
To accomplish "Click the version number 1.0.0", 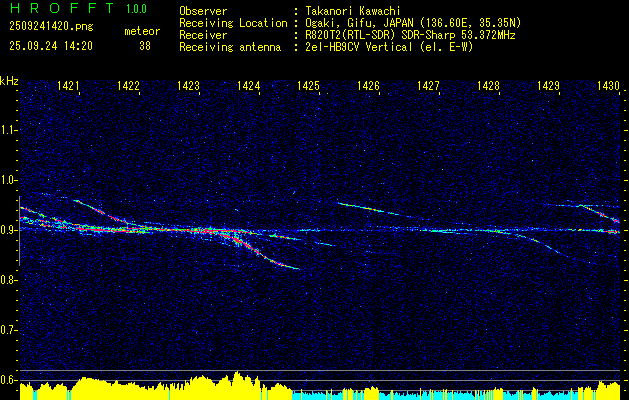I will click(x=136, y=8).
